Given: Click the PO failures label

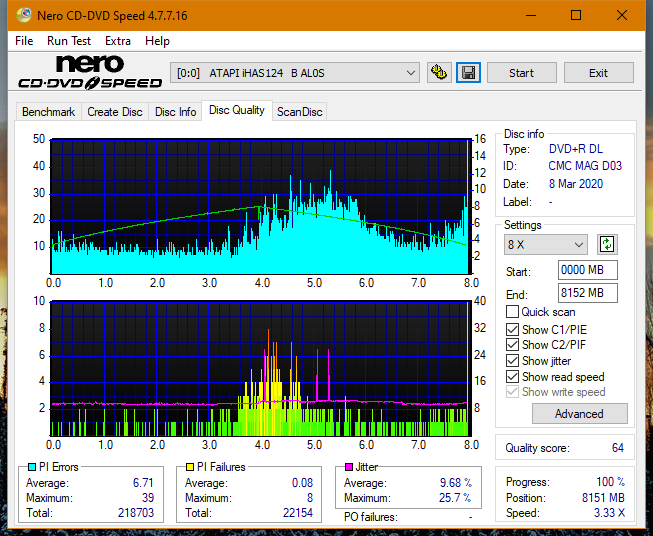Looking at the screenshot, I should [371, 517].
